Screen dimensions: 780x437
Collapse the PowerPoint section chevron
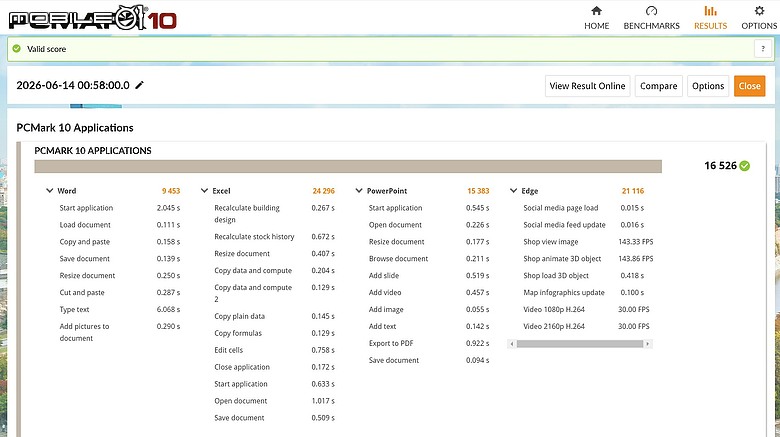coord(359,191)
